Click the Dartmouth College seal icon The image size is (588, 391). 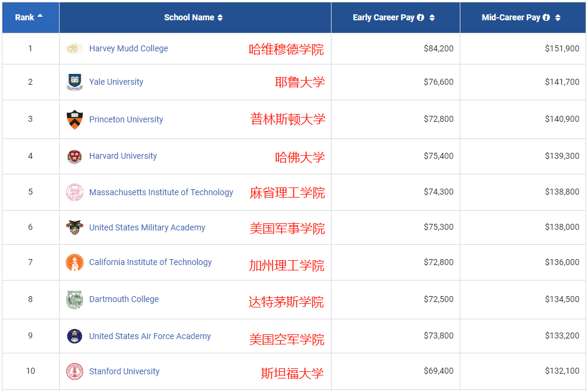(x=75, y=299)
